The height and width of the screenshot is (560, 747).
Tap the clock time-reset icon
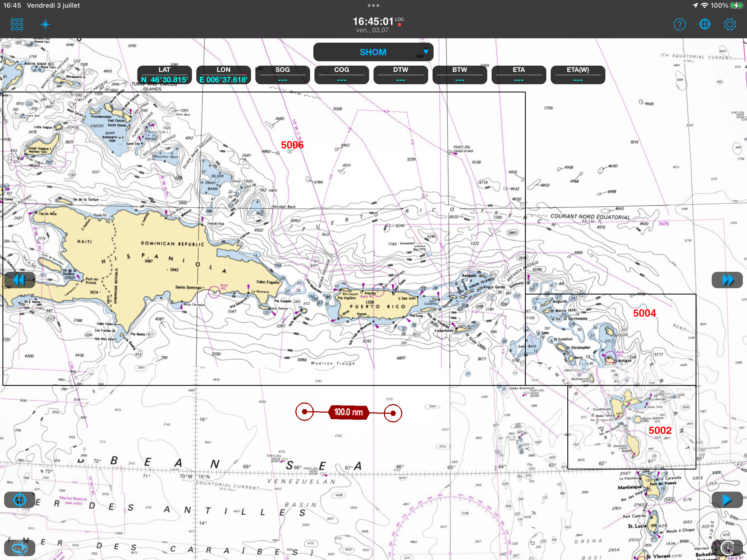point(727,548)
